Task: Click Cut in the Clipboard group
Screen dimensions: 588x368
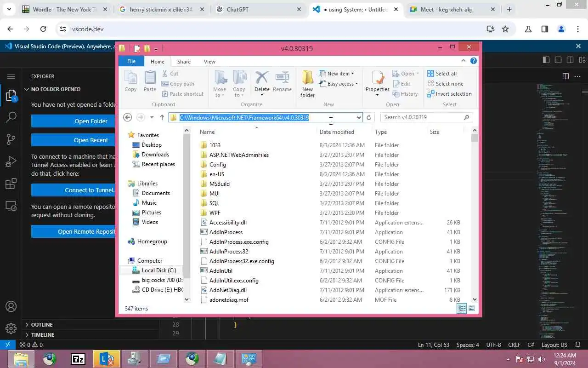Action: (x=170, y=74)
